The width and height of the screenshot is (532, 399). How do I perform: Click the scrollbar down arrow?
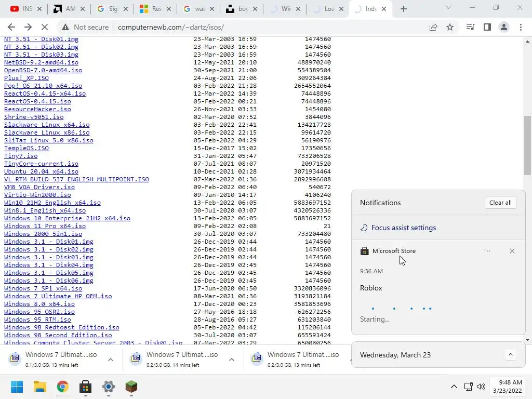(527, 340)
